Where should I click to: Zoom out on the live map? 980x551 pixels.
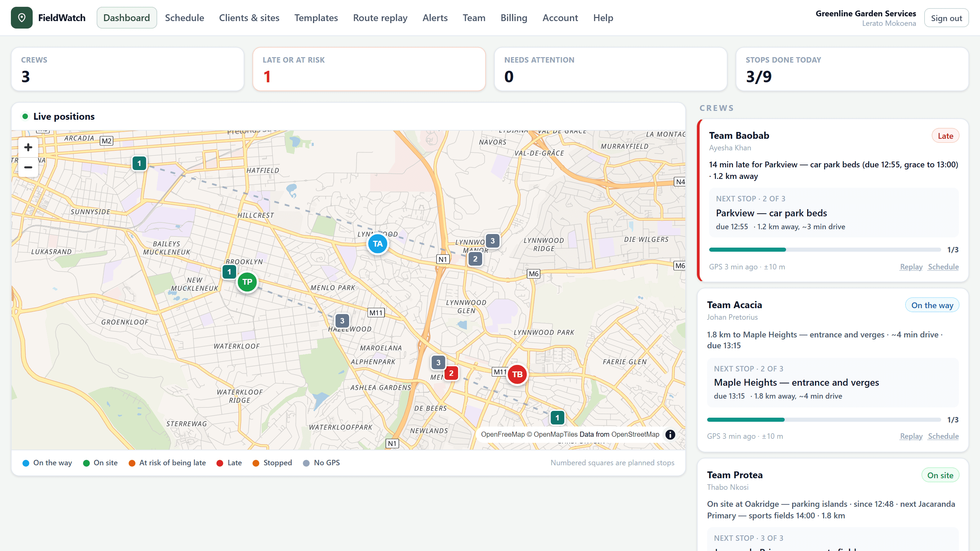point(28,167)
